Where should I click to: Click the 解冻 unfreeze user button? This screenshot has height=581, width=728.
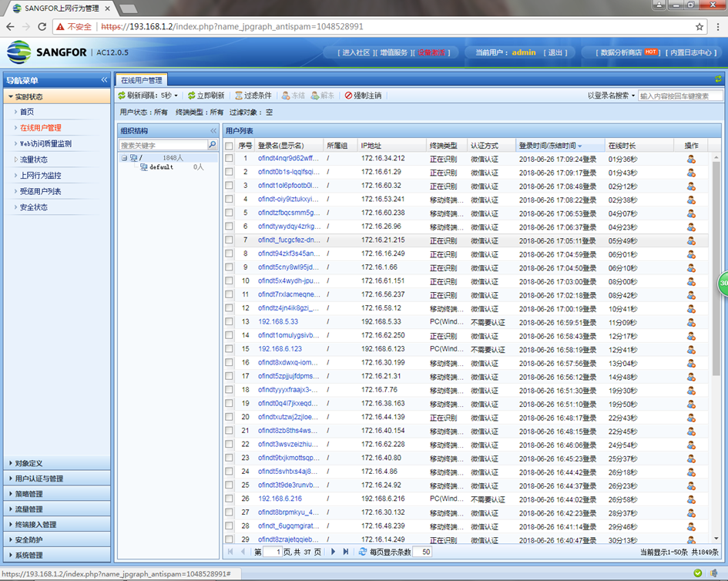click(x=323, y=96)
